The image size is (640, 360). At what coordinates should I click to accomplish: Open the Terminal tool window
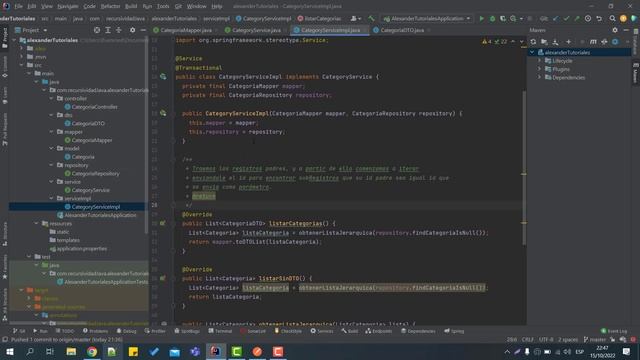pos(220,331)
